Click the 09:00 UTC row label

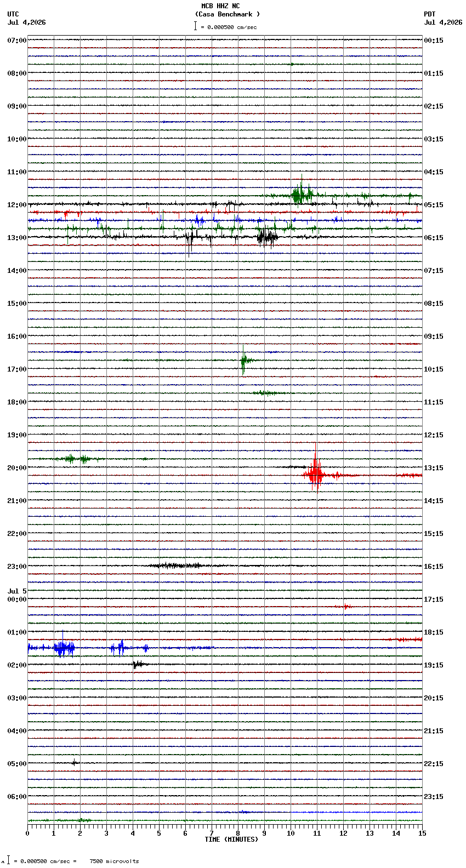[17, 106]
